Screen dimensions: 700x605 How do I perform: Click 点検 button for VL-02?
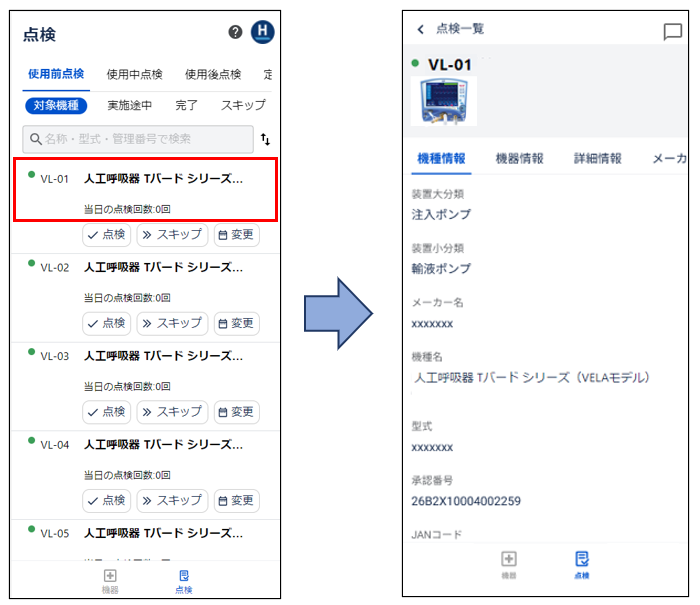coord(106,323)
